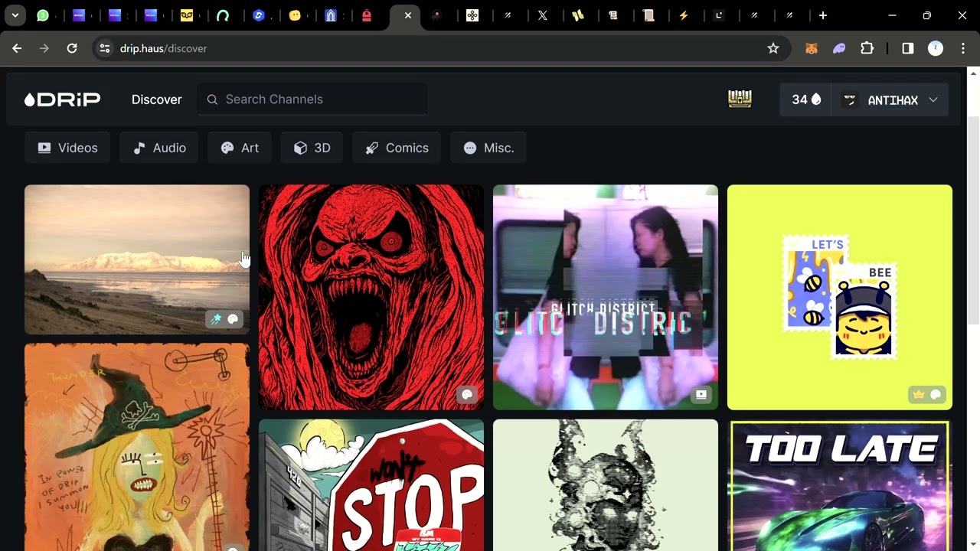This screenshot has height=551, width=980.
Task: Click the crown icon on Let's Bee card
Action: (x=919, y=395)
